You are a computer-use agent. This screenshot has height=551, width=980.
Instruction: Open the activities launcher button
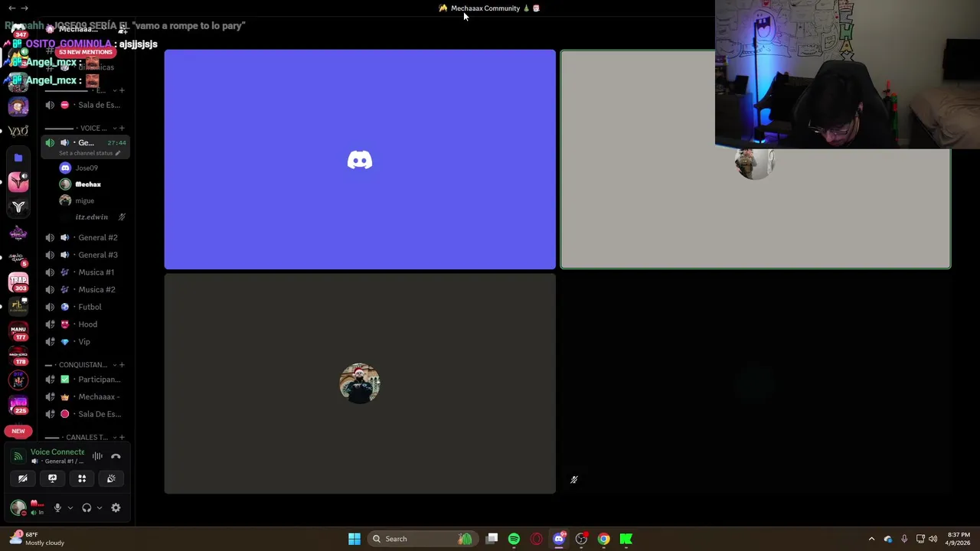[82, 478]
